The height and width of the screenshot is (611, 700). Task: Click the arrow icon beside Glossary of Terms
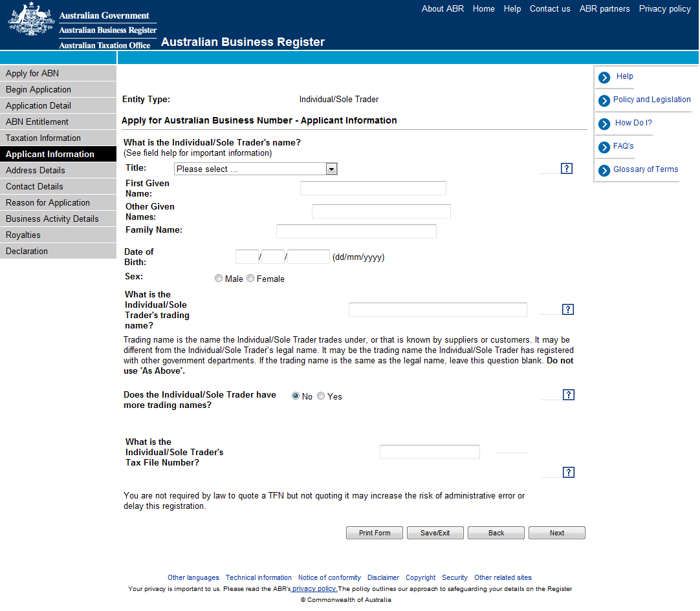[x=604, y=171]
